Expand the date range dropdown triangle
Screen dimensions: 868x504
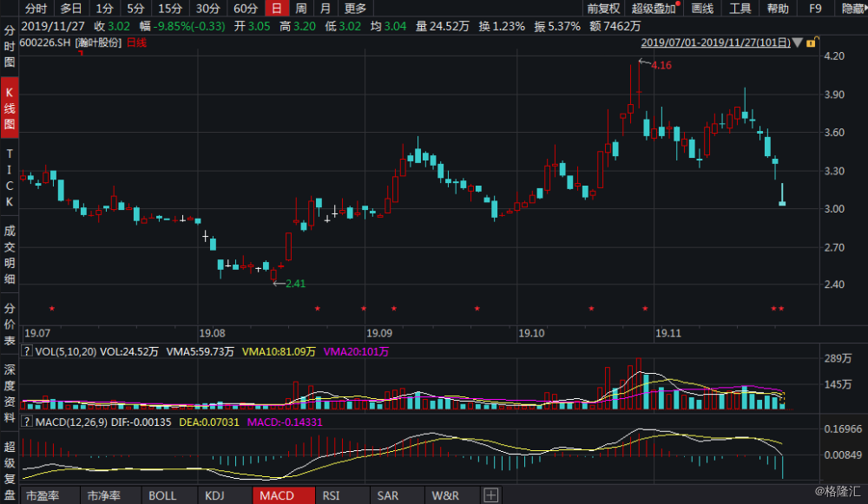coord(798,43)
